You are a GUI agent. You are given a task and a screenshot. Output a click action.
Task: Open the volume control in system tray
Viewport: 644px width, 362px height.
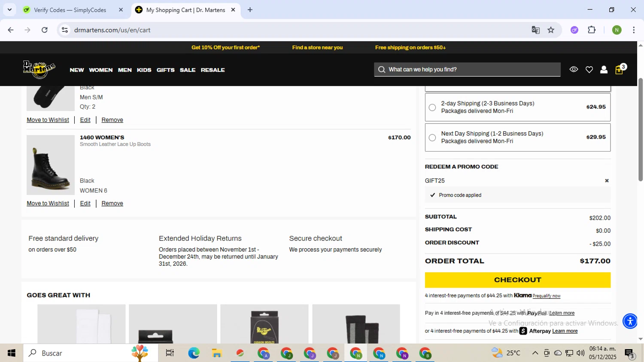click(x=580, y=353)
